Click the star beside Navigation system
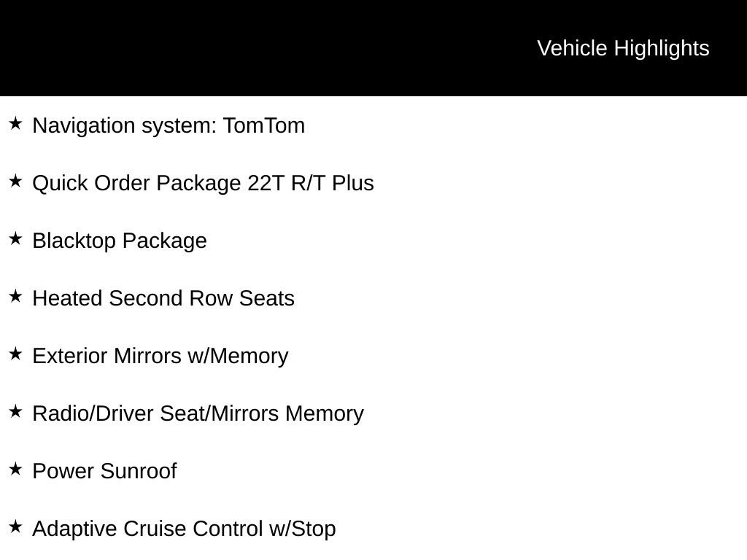 click(x=15, y=123)
